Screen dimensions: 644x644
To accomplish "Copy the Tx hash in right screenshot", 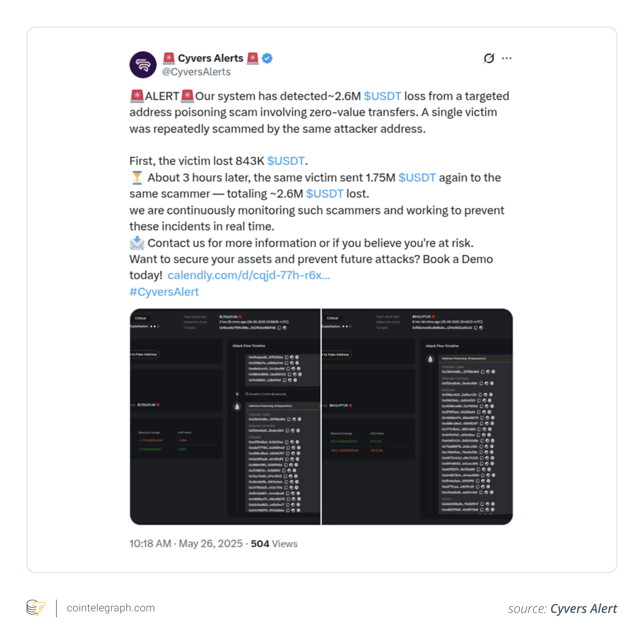I will click(476, 328).
